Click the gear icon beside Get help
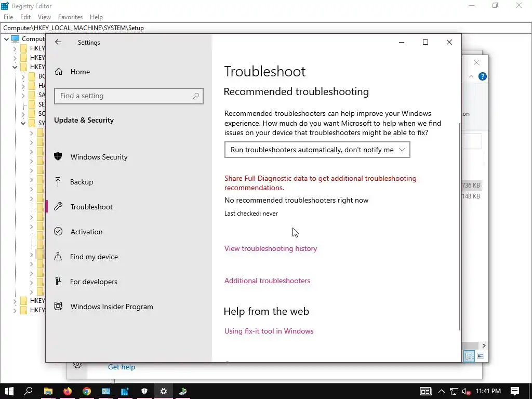The width and height of the screenshot is (532, 399). click(x=77, y=365)
